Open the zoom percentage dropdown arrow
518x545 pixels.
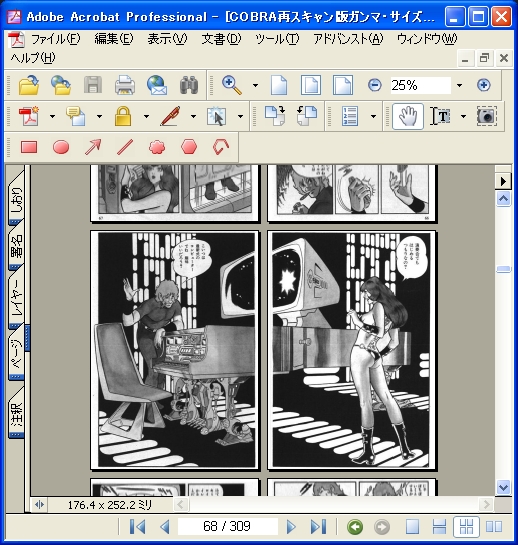click(x=459, y=86)
